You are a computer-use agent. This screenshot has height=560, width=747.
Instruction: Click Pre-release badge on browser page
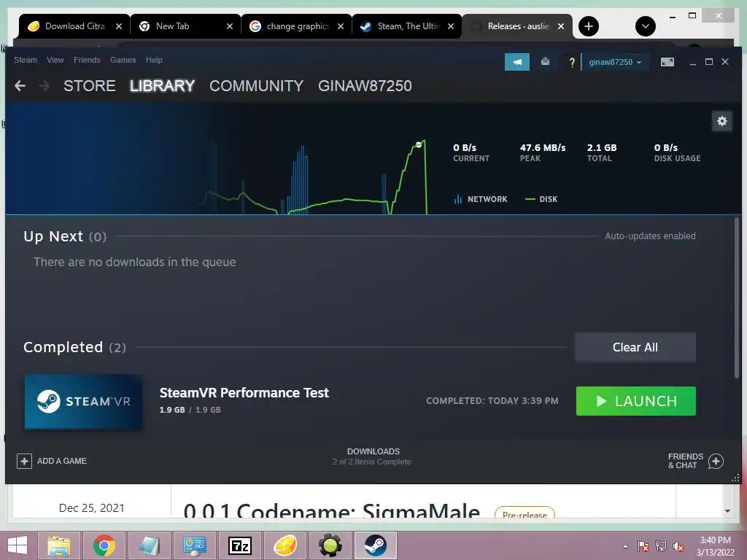pyautogui.click(x=525, y=513)
